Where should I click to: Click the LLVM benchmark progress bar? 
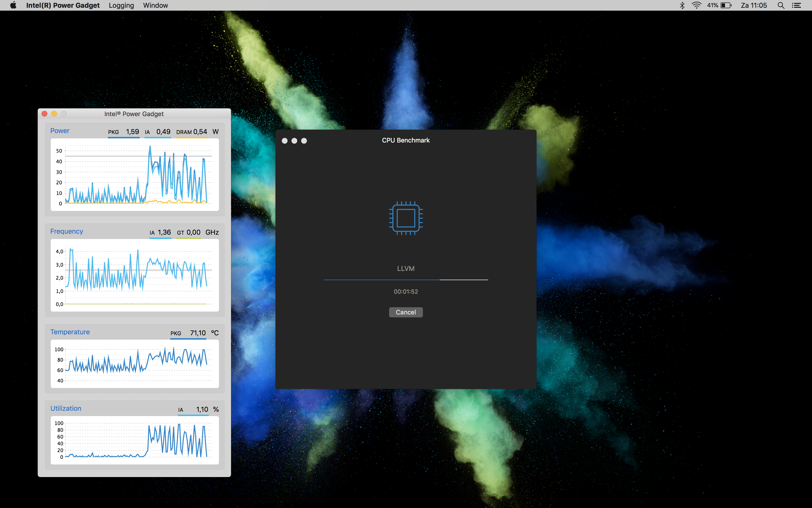[x=406, y=280]
